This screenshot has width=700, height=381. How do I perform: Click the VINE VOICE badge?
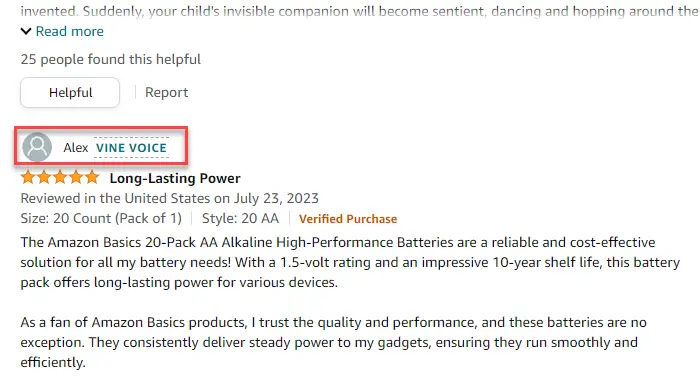click(131, 148)
